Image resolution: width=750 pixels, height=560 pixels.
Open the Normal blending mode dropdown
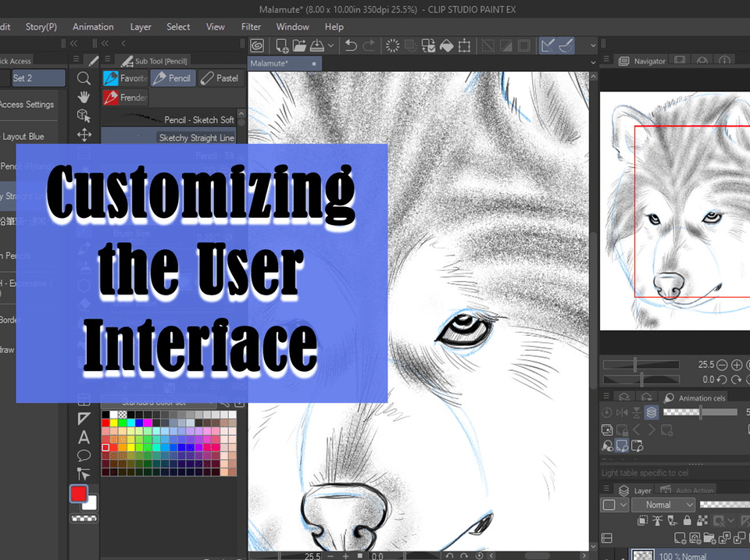click(x=663, y=505)
